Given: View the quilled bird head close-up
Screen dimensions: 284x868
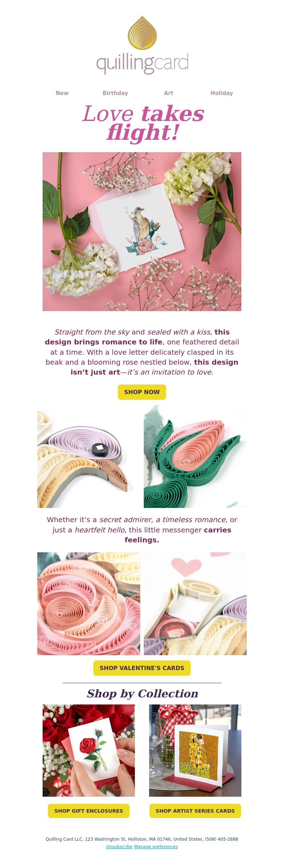Looking at the screenshot, I should tap(89, 457).
